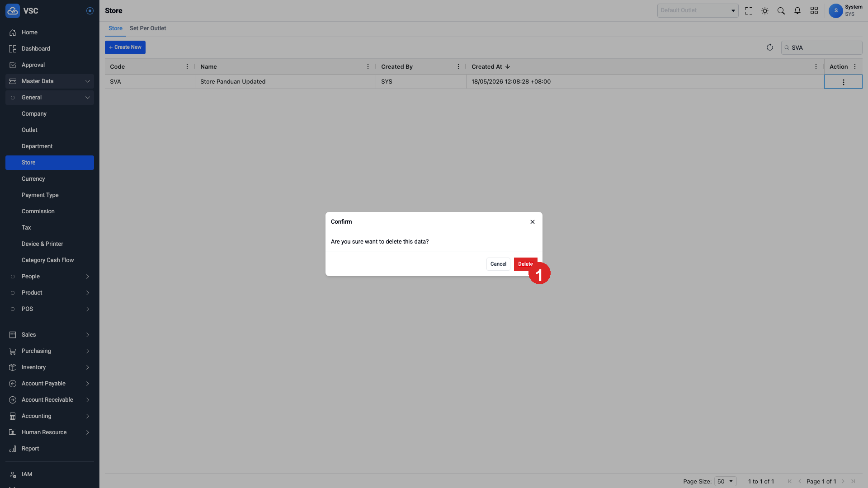This screenshot has height=488, width=868.
Task: Click the SVA code cell
Action: [x=150, y=82]
